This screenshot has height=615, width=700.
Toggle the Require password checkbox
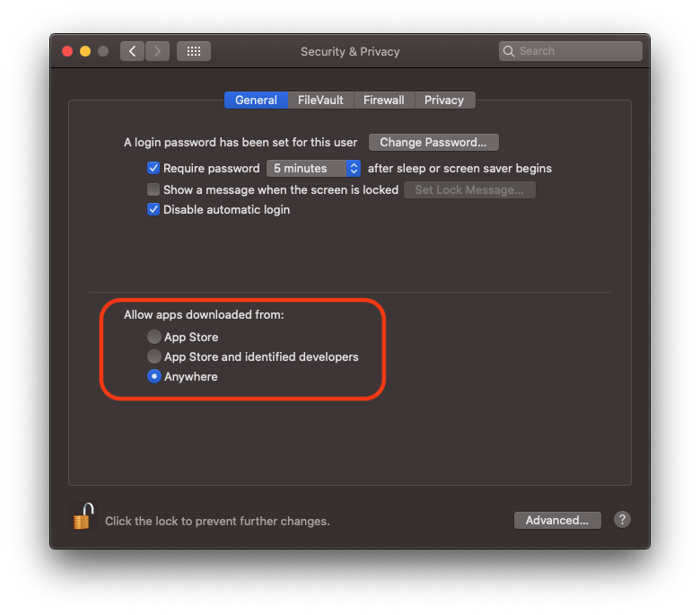[153, 168]
